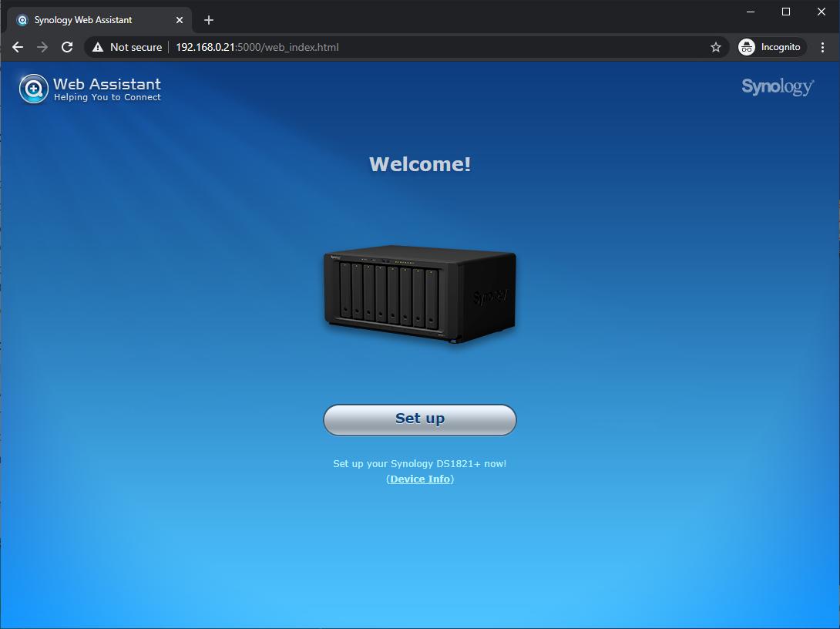The image size is (840, 629).
Task: Open the Device Info link
Action: click(x=420, y=479)
